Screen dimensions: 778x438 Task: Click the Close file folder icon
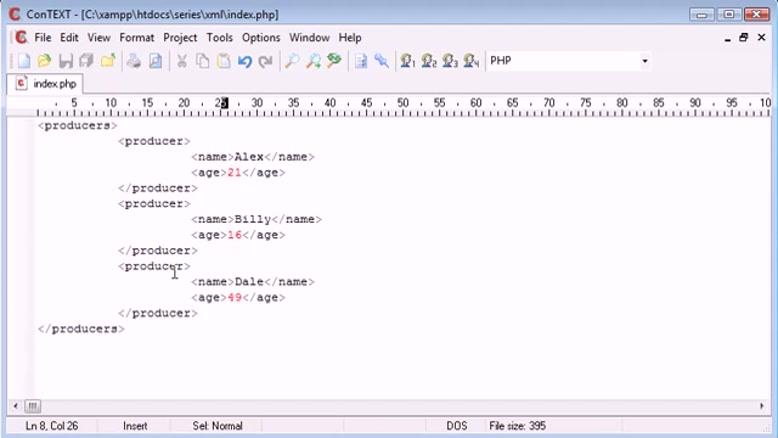coord(108,61)
